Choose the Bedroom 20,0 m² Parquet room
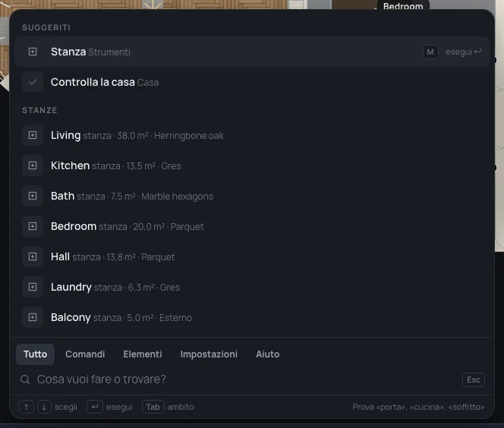The image size is (504, 428). click(x=252, y=226)
